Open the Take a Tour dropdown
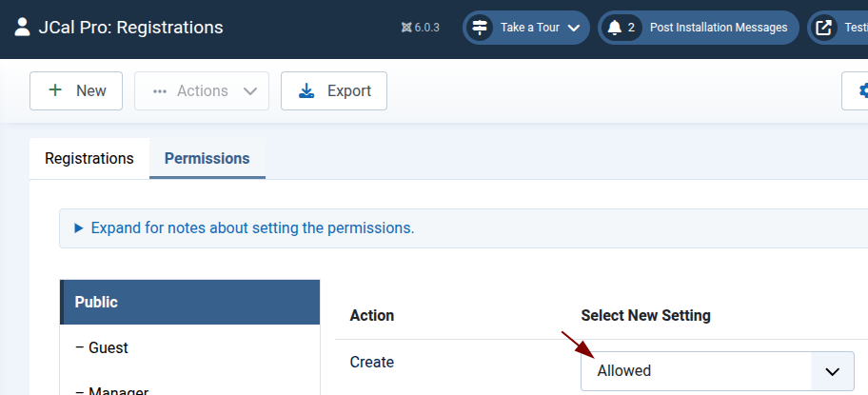 pyautogui.click(x=526, y=28)
